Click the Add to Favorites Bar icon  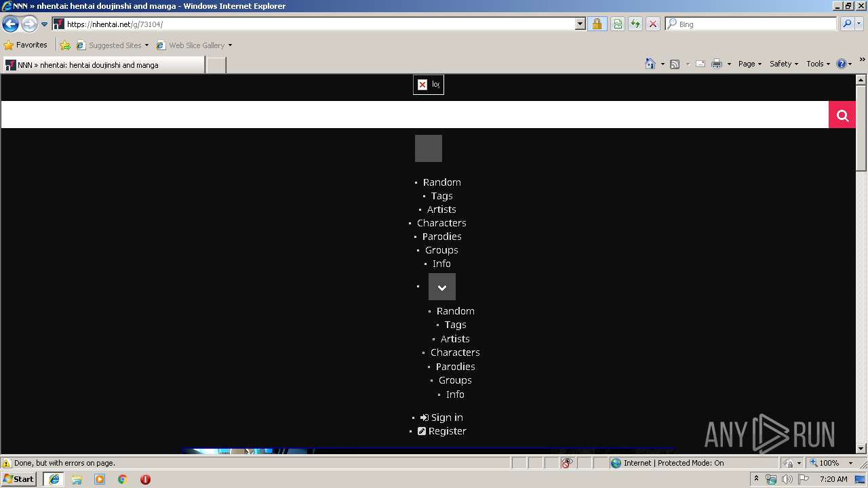click(65, 45)
